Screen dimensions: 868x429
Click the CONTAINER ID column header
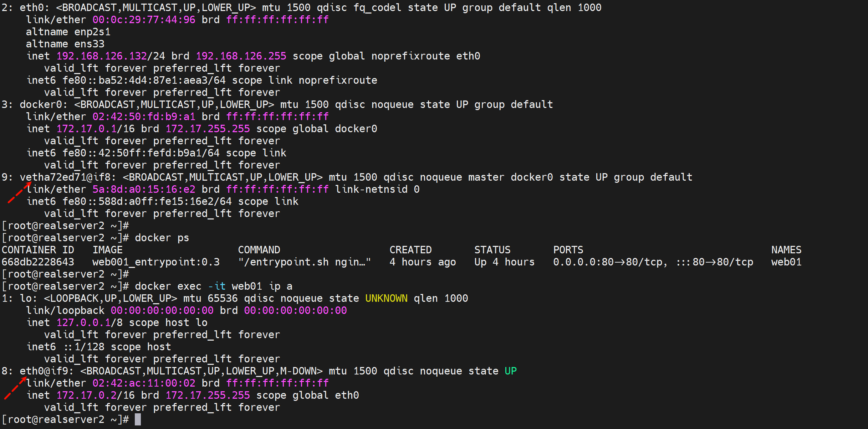coord(38,250)
